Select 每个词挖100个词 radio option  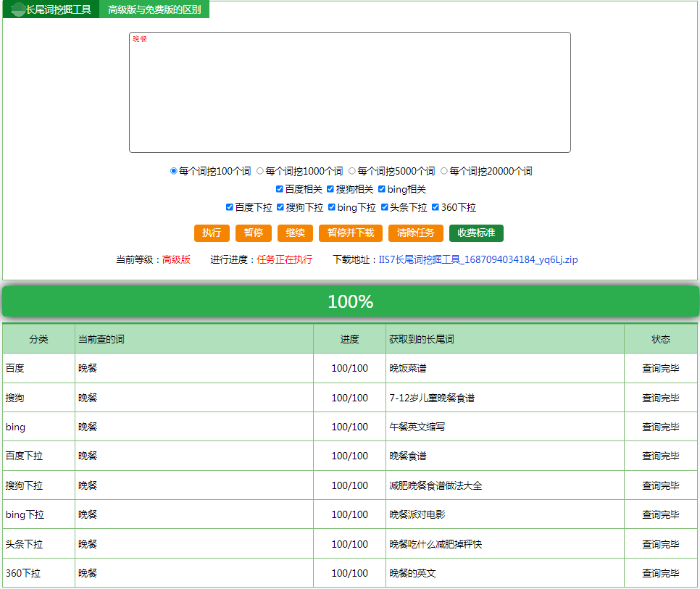(x=174, y=171)
